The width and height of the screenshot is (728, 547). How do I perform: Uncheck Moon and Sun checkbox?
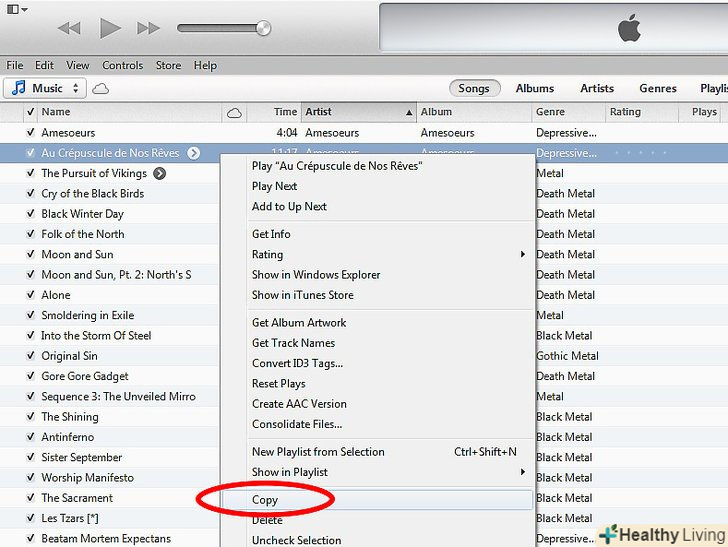pos(31,254)
